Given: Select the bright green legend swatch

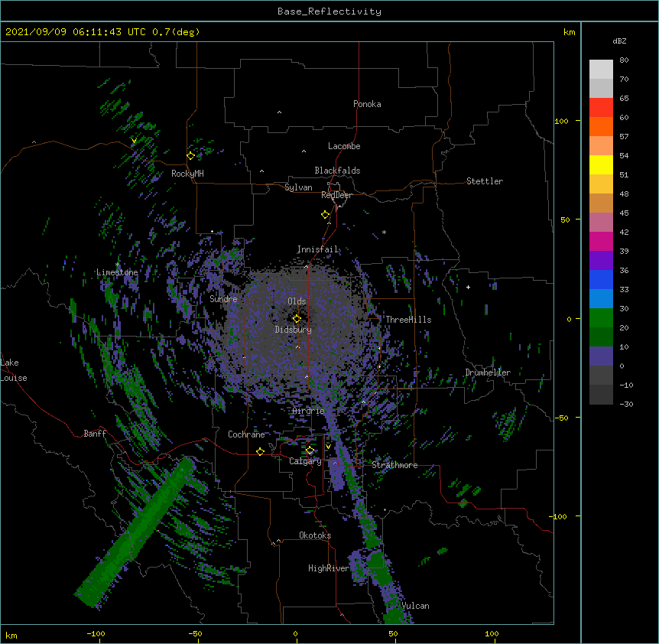Looking at the screenshot, I should (601, 318).
